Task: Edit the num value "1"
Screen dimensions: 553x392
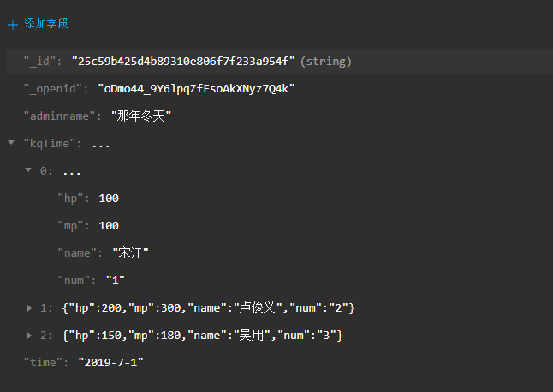Action: [116, 281]
